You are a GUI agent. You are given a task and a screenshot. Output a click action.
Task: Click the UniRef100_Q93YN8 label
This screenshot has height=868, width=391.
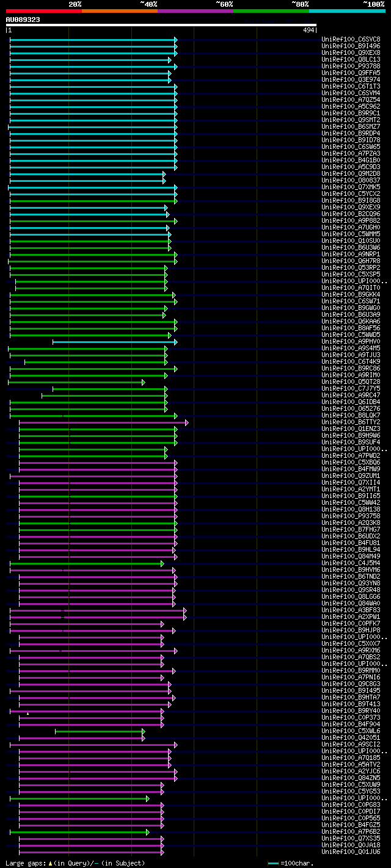(x=351, y=583)
